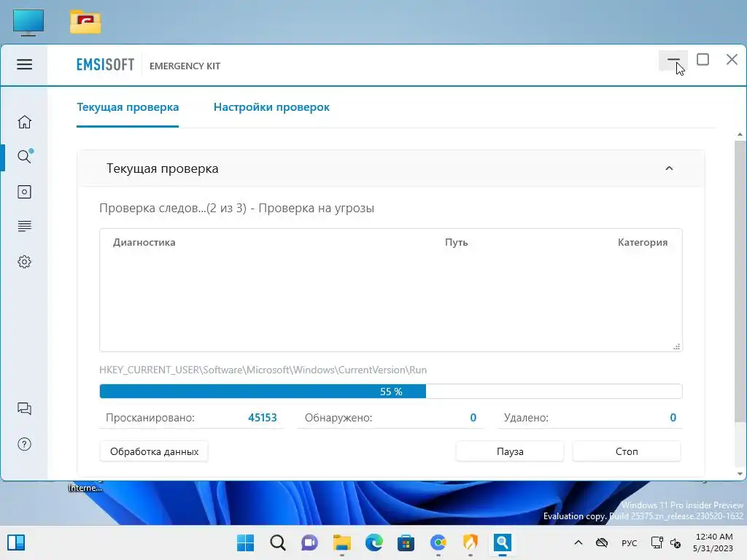Switch the РУС input language indicator
Screen dimensions: 747x560
(630, 542)
